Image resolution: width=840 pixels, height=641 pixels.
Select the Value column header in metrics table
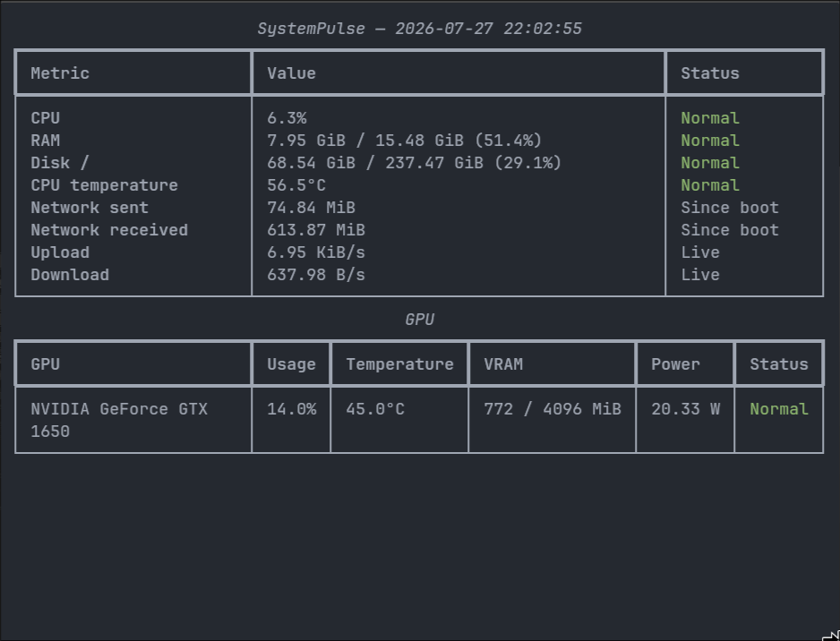tap(291, 73)
